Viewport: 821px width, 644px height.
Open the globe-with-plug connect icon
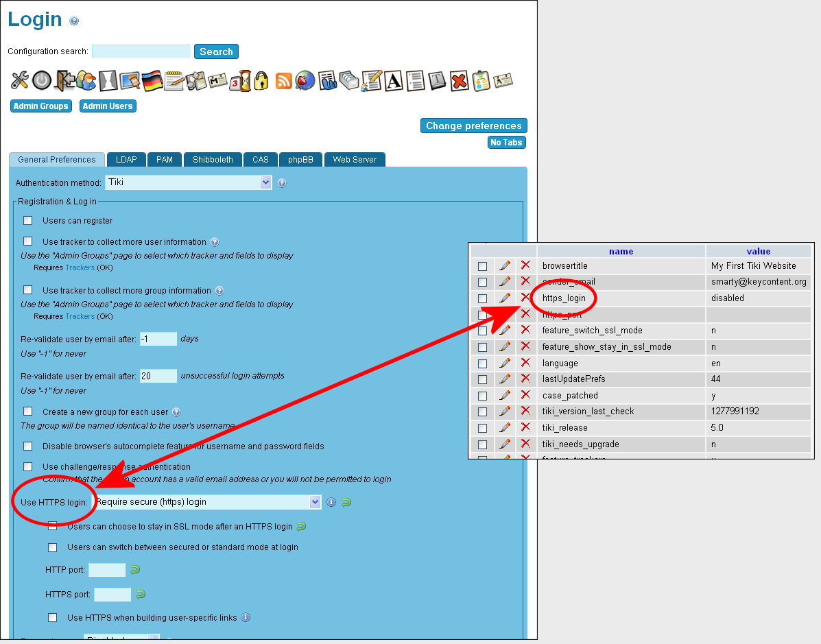pyautogui.click(x=305, y=81)
